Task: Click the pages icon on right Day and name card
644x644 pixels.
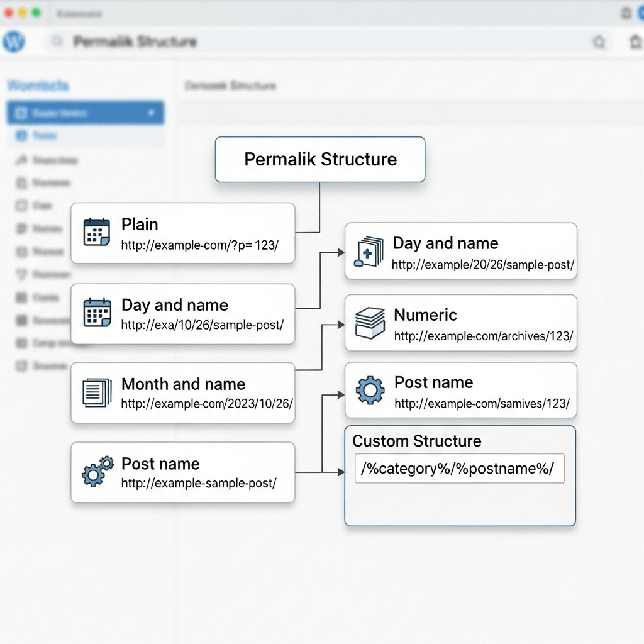Action: point(369,251)
